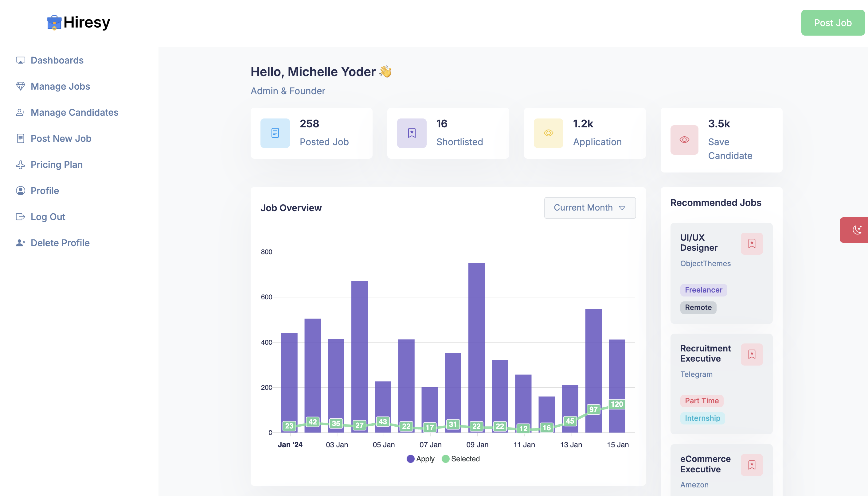Click the Telegram company name
868x496 pixels.
tap(696, 374)
